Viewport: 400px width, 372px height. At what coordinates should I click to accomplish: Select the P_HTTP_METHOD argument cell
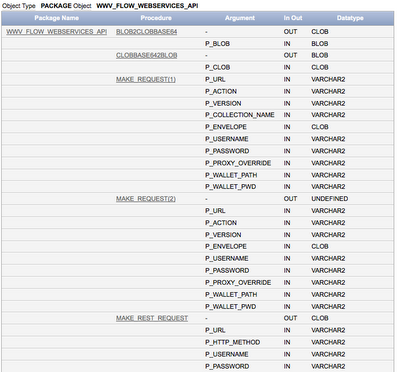click(232, 342)
